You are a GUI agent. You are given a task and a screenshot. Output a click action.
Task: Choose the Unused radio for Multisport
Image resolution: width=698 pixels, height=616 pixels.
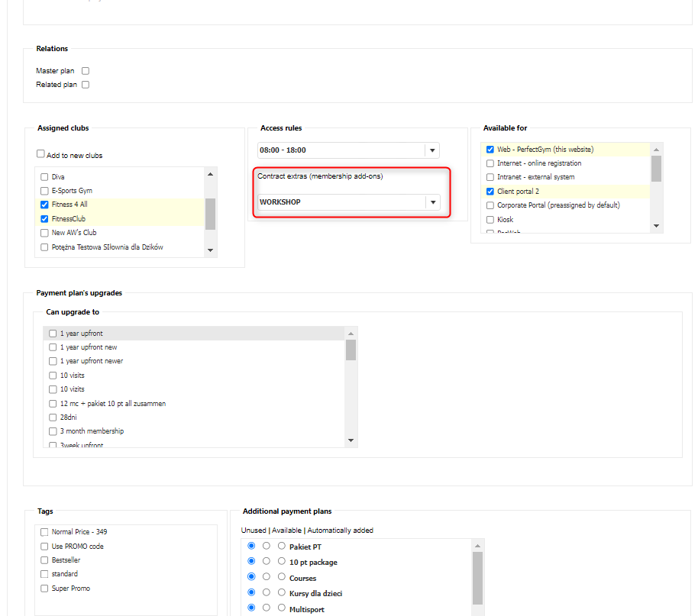click(251, 608)
